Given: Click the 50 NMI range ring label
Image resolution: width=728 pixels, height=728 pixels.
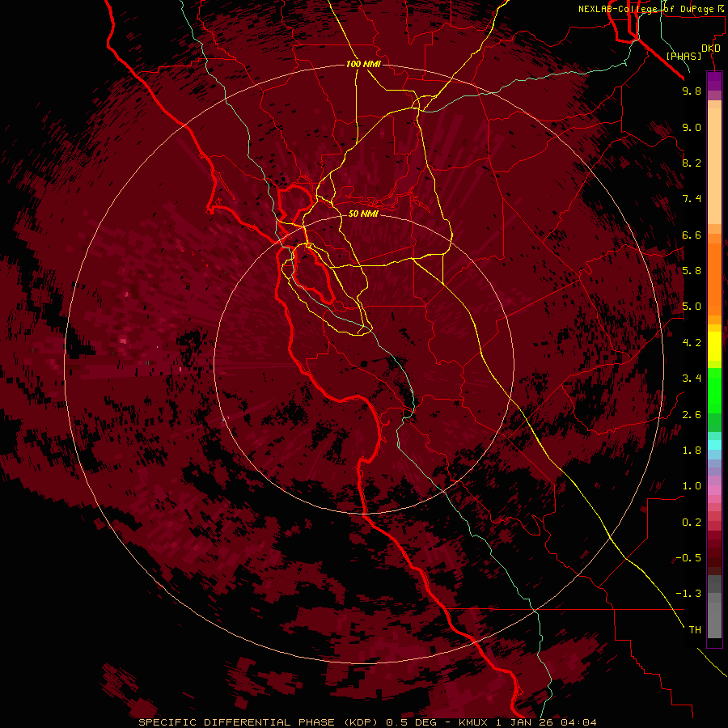Looking at the screenshot, I should pyautogui.click(x=363, y=214).
